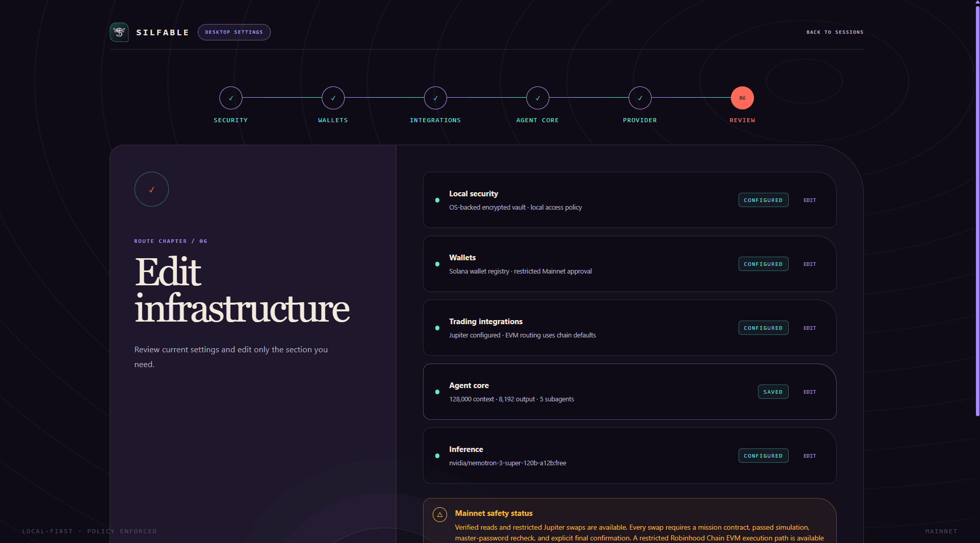Screen dimensions: 980x543
Task: Click the Local security card title
Action: (x=474, y=194)
